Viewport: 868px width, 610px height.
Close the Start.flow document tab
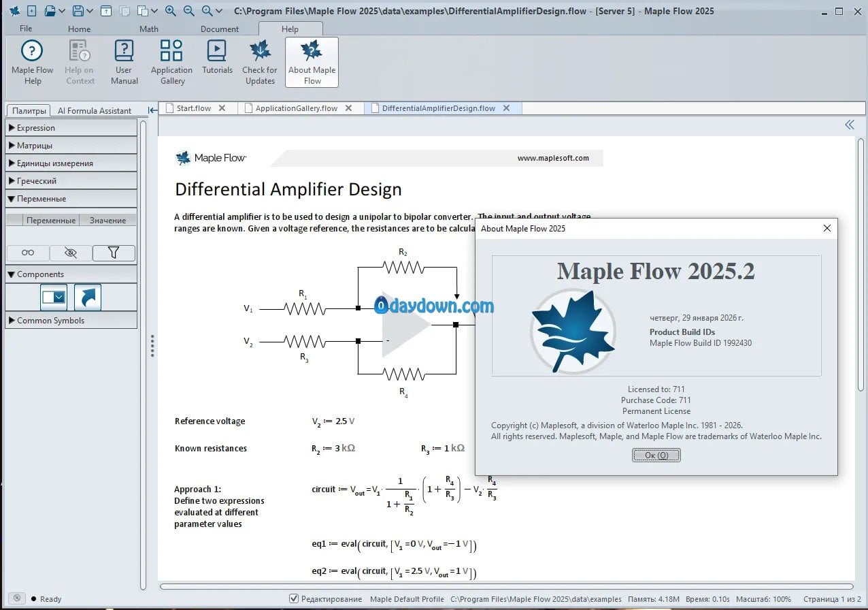pyautogui.click(x=223, y=108)
